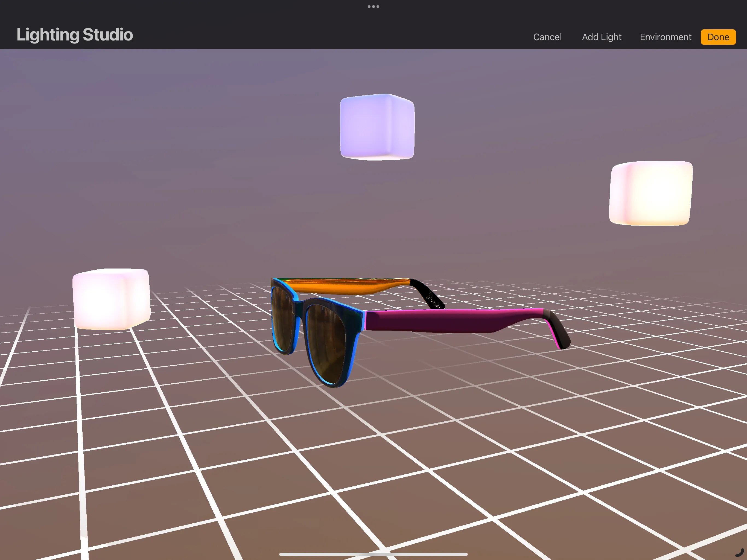Click Cancel to discard lighting changes
Viewport: 747px width, 560px height.
click(547, 37)
